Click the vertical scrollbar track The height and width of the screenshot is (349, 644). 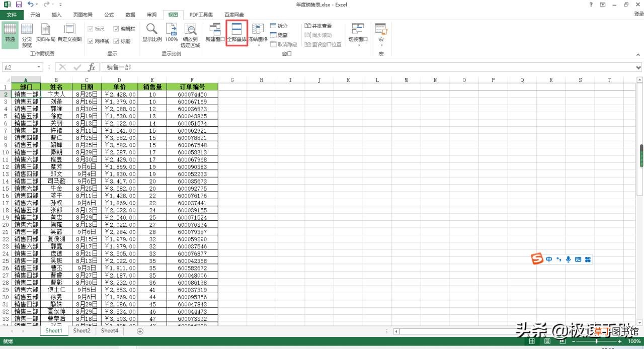tap(640, 201)
